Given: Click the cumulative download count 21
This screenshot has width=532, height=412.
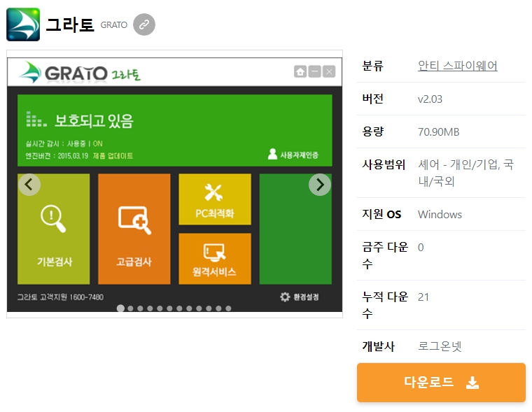Looking at the screenshot, I should [x=423, y=297].
